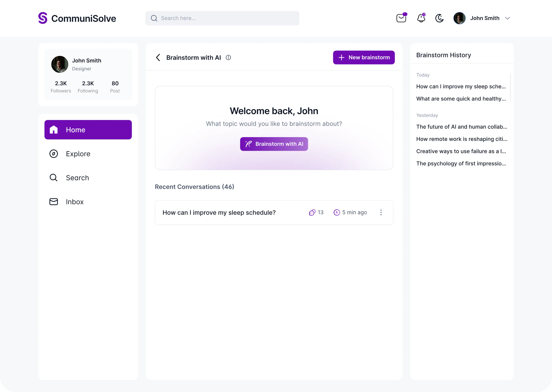Open history item The future of AI and human

coord(462,127)
